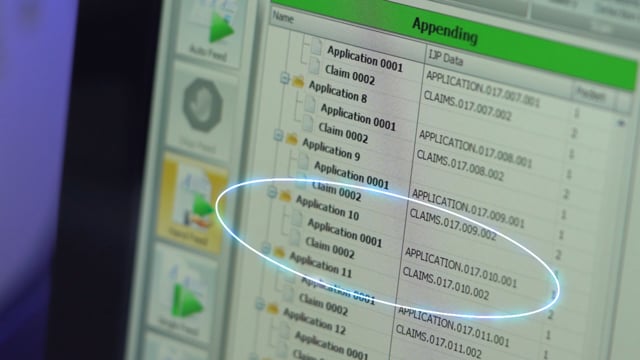Click the APPLICATION.017.010.001 data cell

tap(461, 267)
